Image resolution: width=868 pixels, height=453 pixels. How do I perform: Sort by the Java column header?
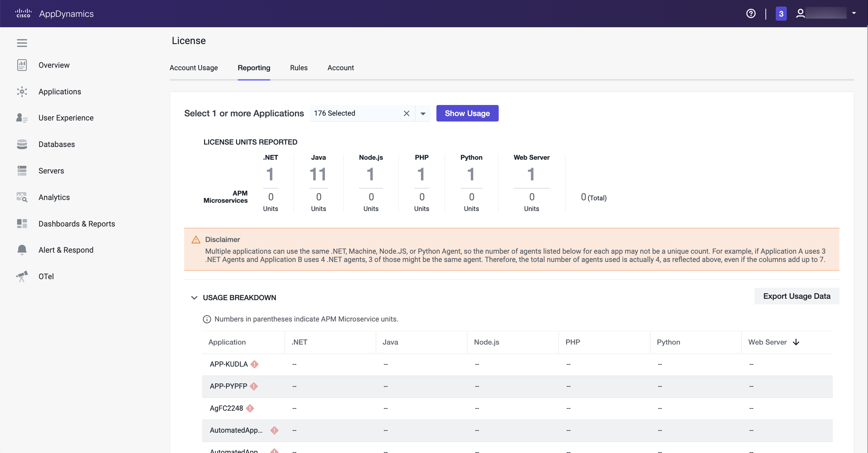390,342
